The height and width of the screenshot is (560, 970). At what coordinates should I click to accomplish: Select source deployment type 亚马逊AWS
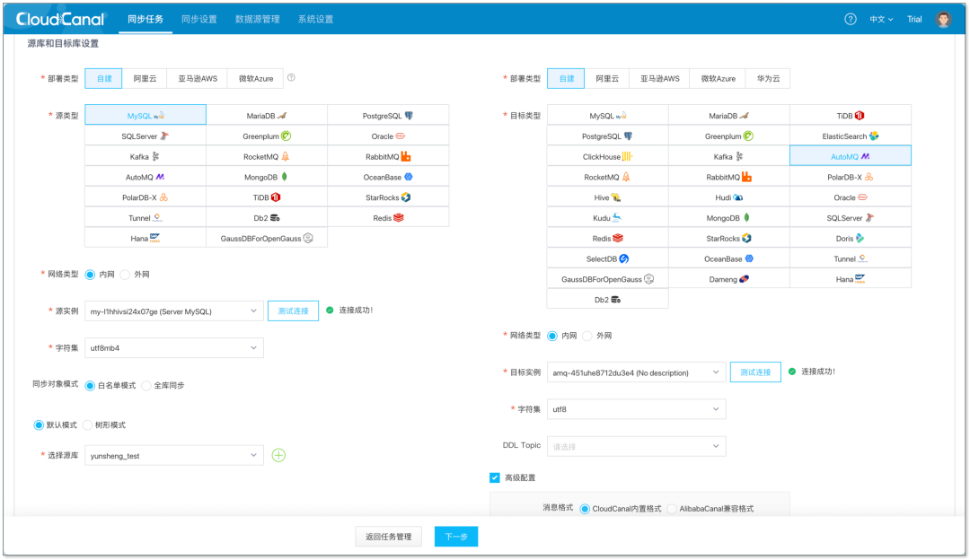pyautogui.click(x=198, y=78)
